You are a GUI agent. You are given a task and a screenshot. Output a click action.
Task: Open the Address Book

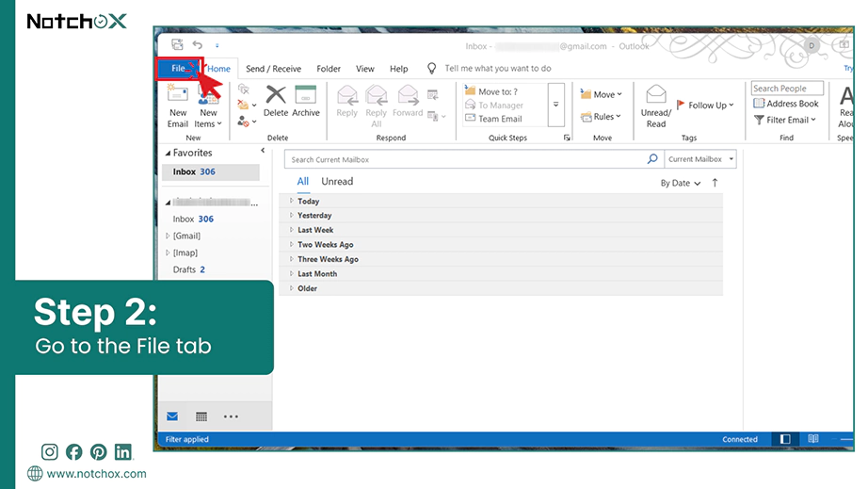click(785, 104)
